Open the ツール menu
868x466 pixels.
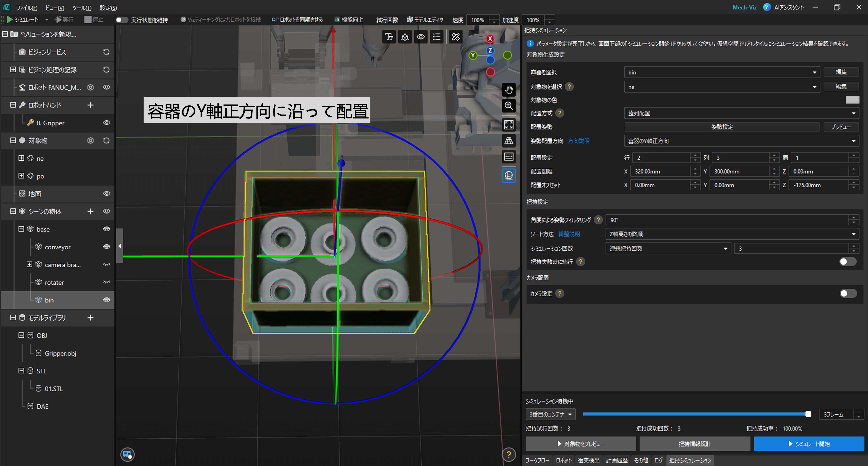(82, 8)
